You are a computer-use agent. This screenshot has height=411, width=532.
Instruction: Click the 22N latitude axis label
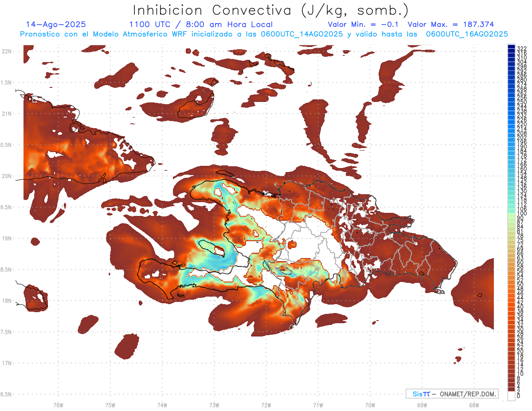click(x=7, y=51)
